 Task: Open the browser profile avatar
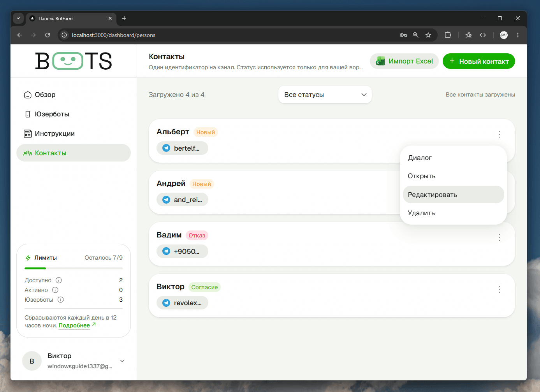click(x=504, y=35)
